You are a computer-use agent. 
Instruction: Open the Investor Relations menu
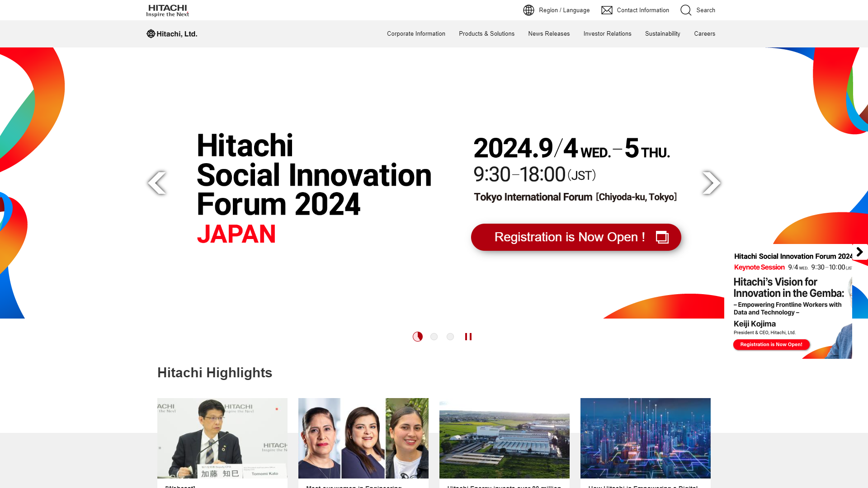tap(607, 33)
